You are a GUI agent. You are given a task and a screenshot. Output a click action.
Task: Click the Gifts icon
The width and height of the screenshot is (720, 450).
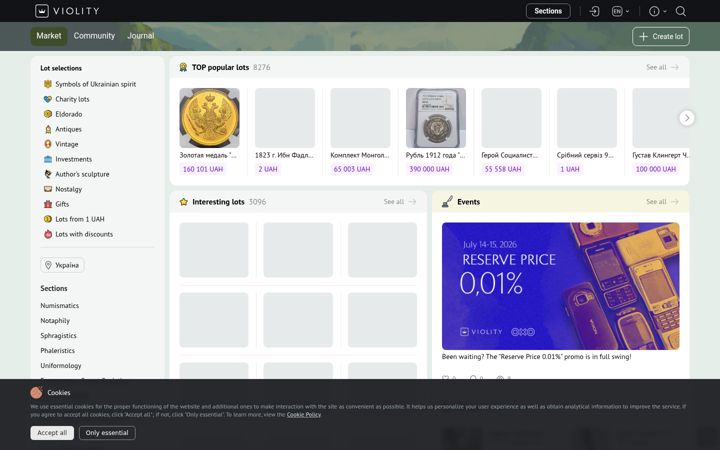48,204
